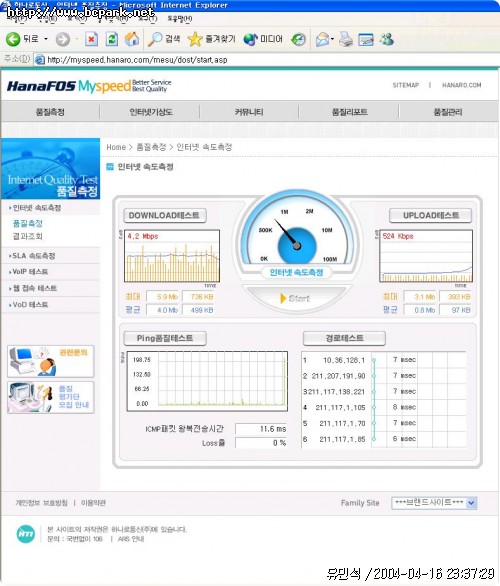Click the DOWNLOAD테스트 button
The width and height of the screenshot is (500, 586).
(165, 215)
